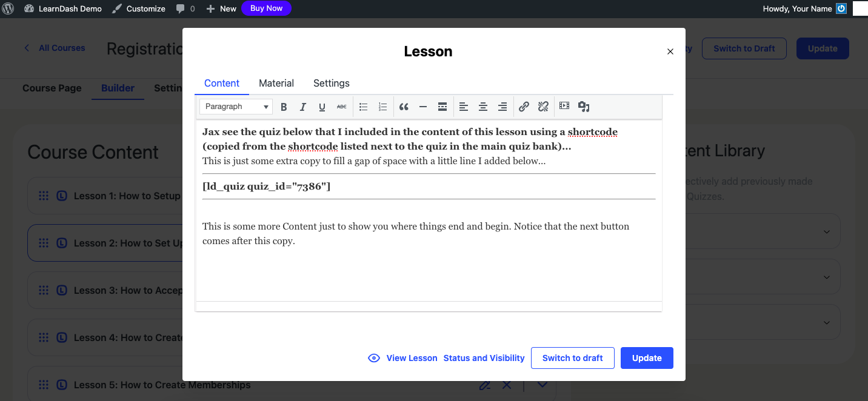Expand Lesson 5 with the chevron arrow
Image resolution: width=868 pixels, height=401 pixels.
point(542,385)
